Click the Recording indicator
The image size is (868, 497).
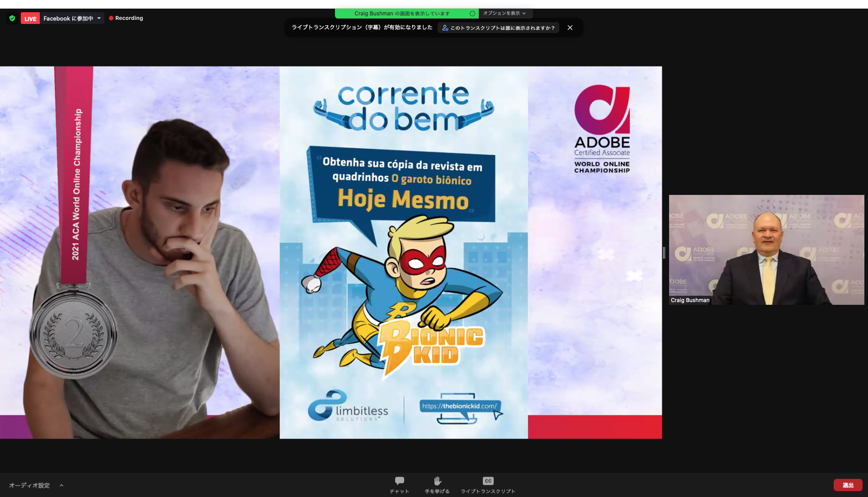[x=126, y=18]
